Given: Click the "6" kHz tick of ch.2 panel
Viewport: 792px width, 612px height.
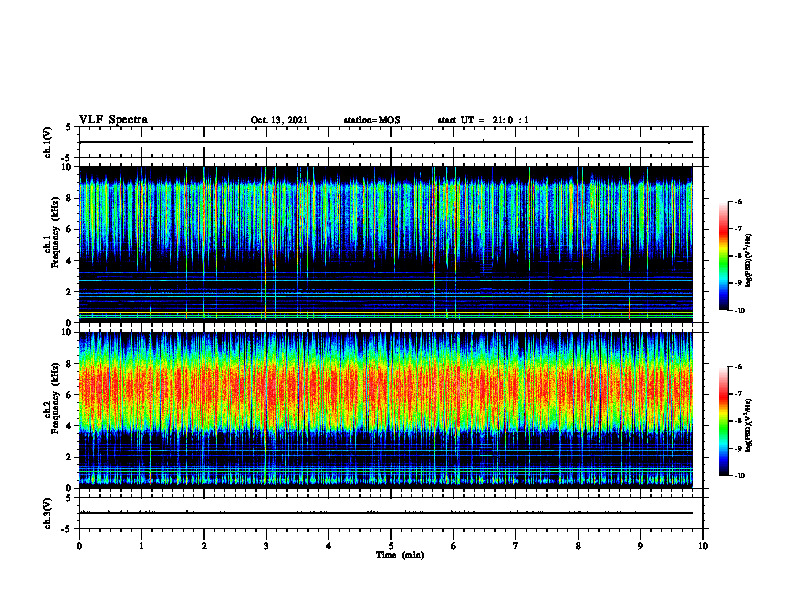Looking at the screenshot, I should [71, 395].
